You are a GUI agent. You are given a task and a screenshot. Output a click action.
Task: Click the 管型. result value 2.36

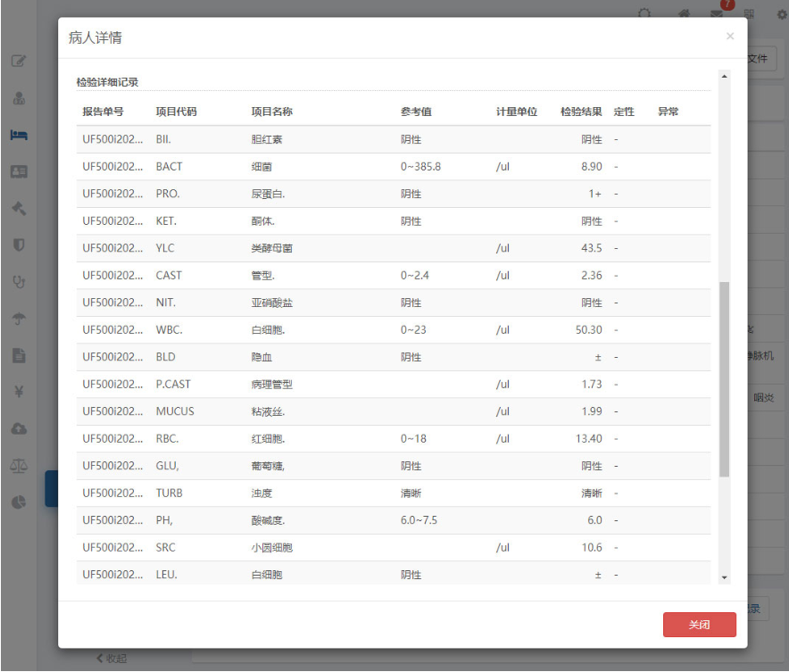pyautogui.click(x=591, y=275)
